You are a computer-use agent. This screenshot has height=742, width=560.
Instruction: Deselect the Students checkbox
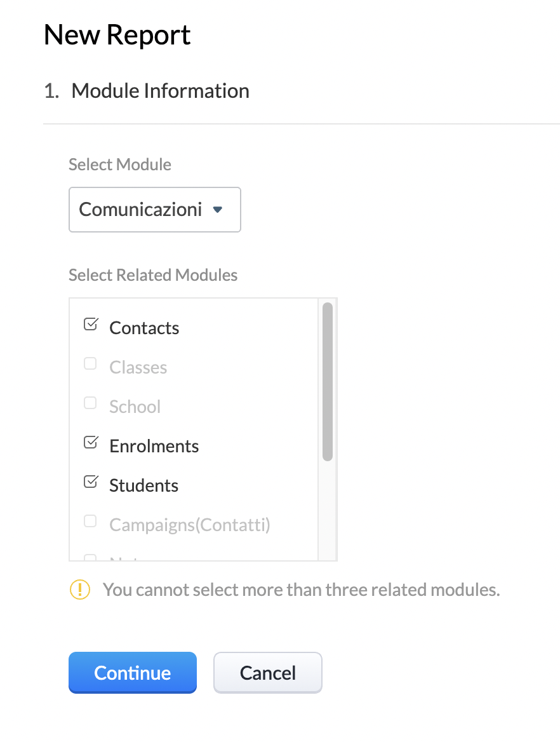91,482
